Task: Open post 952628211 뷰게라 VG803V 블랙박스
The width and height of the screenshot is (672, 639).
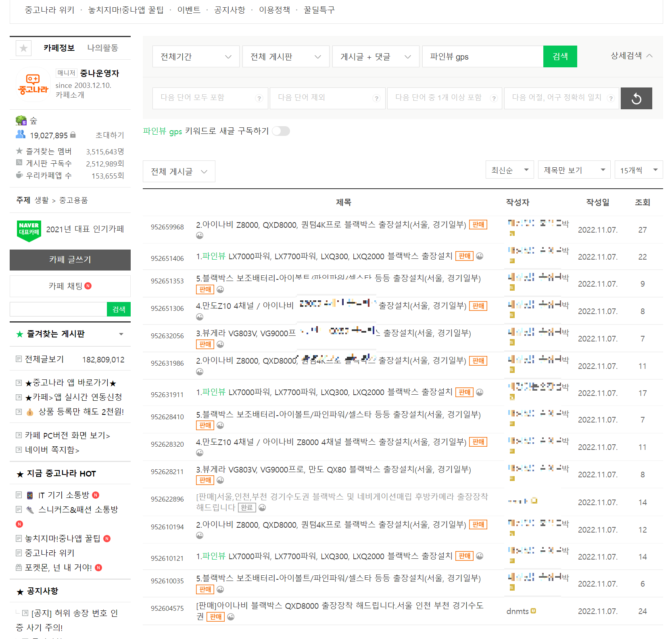Action: click(x=334, y=469)
